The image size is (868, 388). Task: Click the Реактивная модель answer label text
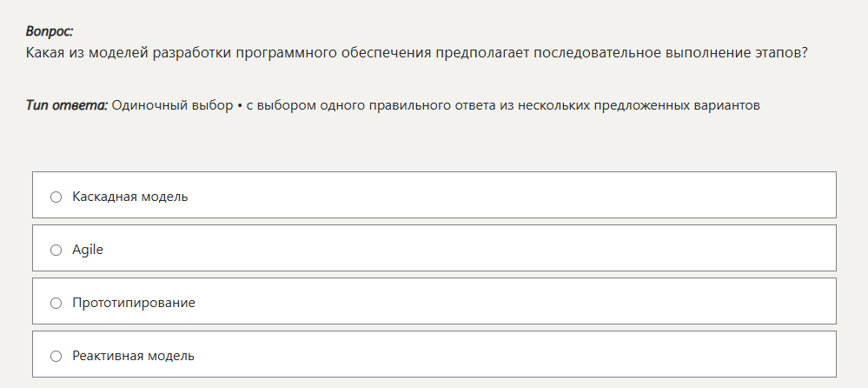click(x=133, y=356)
